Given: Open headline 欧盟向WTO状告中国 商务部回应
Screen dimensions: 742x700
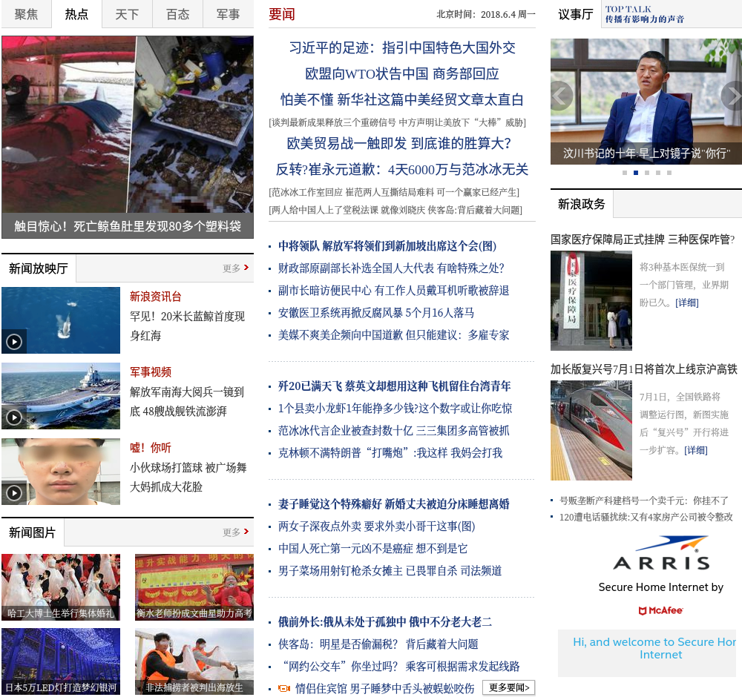Looking at the screenshot, I should coord(401,73).
